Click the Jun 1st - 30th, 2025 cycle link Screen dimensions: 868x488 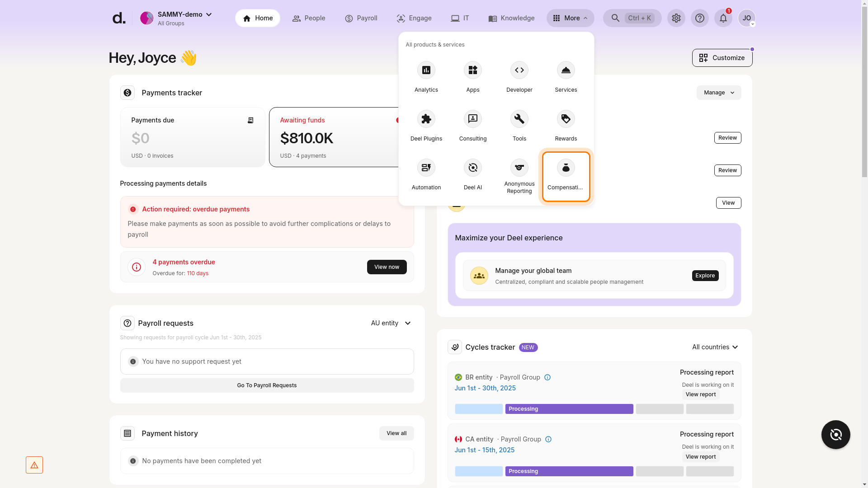click(x=485, y=388)
